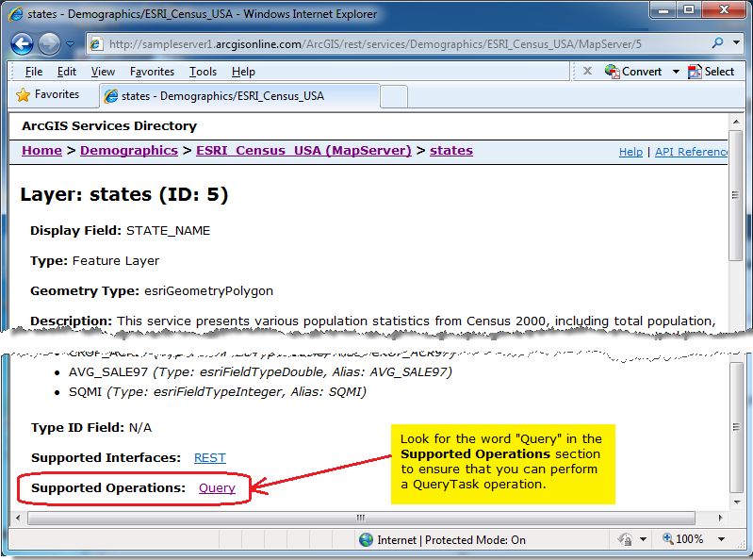Click the upper pane vertical scrollbar thumb
Image resolution: width=753 pixels, height=560 pixels.
point(735,195)
